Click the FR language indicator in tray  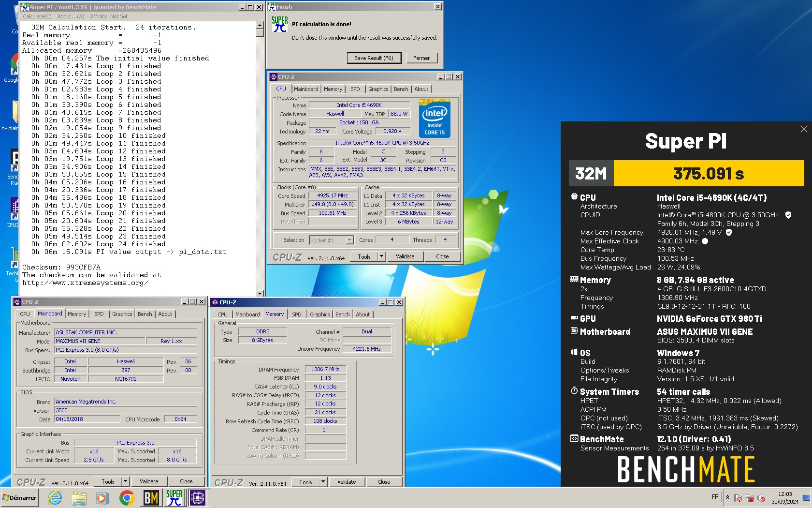click(715, 497)
